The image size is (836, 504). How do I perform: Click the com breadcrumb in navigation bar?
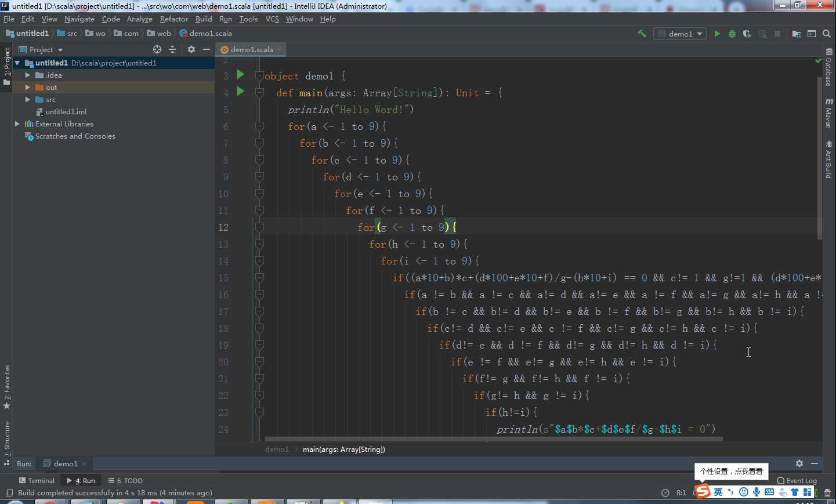(126, 33)
